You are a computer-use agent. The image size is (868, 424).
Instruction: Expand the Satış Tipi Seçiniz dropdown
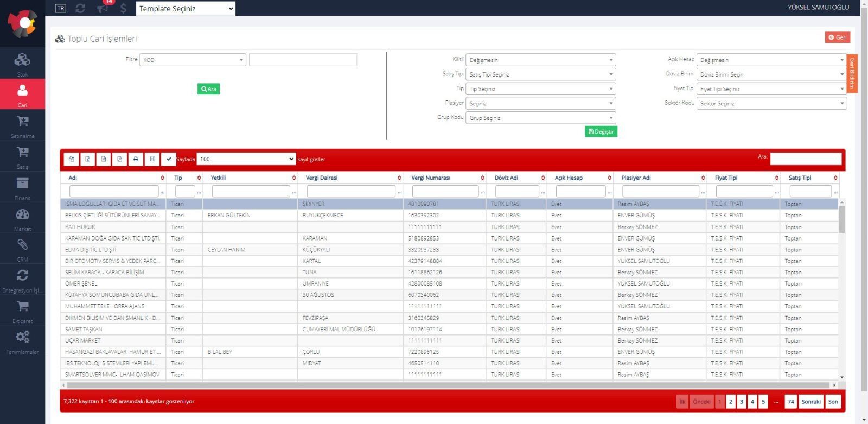(x=541, y=74)
